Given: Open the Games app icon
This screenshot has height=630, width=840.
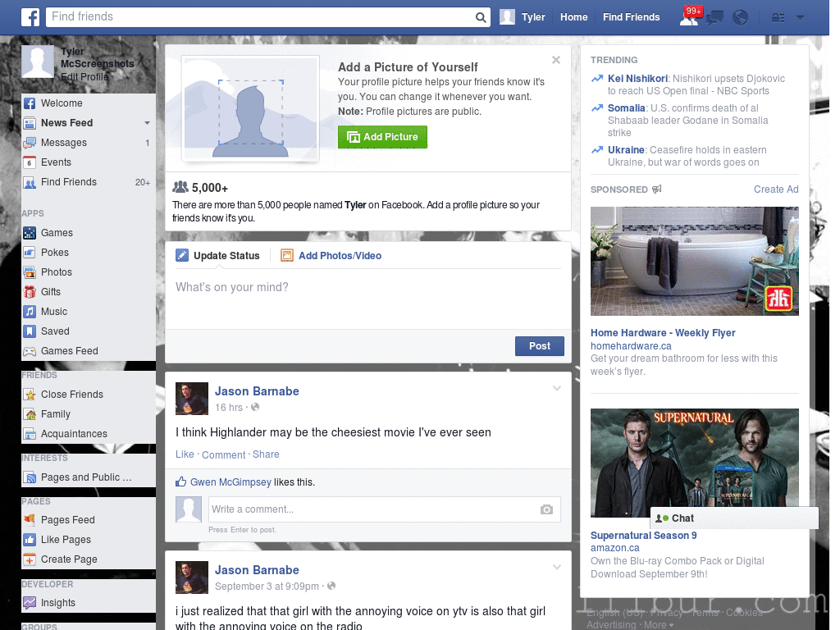Looking at the screenshot, I should (x=30, y=233).
